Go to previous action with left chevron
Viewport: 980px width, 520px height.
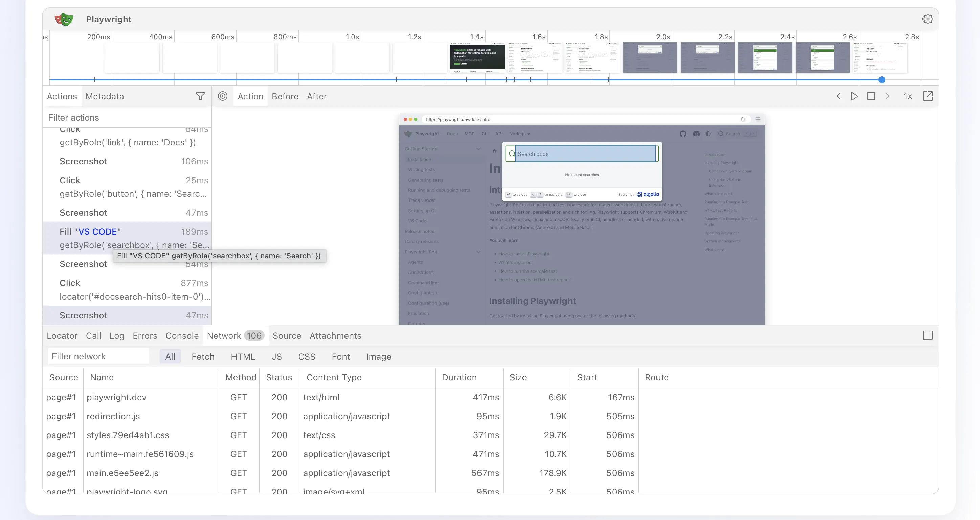pos(838,96)
